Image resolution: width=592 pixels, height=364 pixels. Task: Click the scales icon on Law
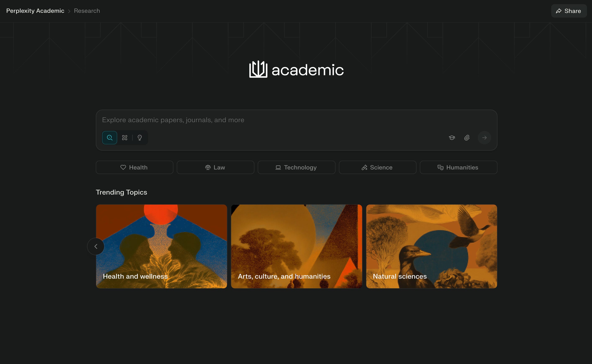coord(208,167)
